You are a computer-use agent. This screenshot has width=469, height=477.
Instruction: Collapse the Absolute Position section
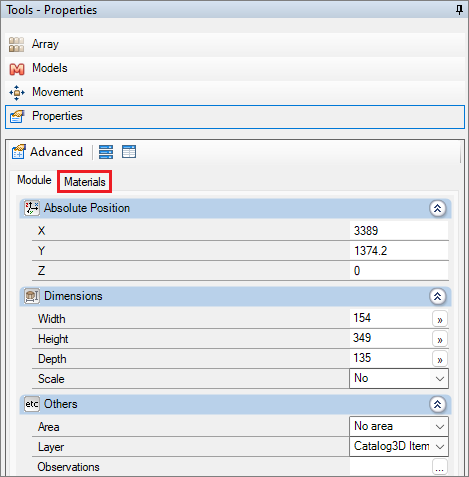[437, 208]
